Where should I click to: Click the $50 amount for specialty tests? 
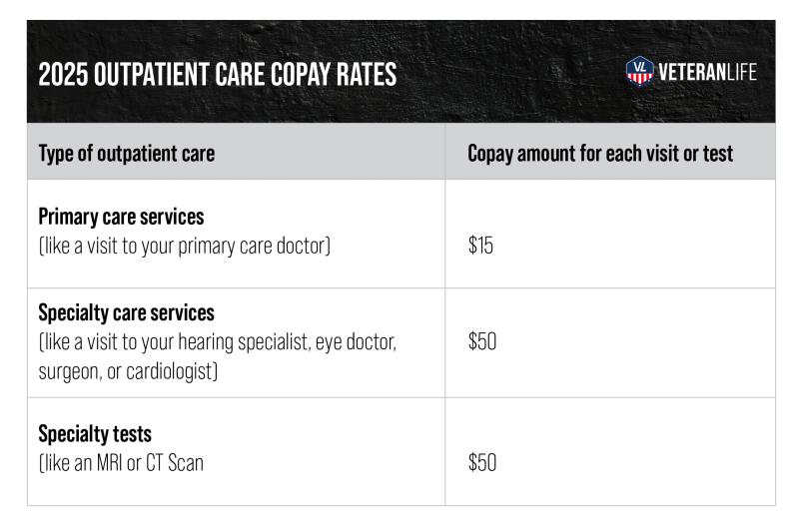[x=482, y=462]
